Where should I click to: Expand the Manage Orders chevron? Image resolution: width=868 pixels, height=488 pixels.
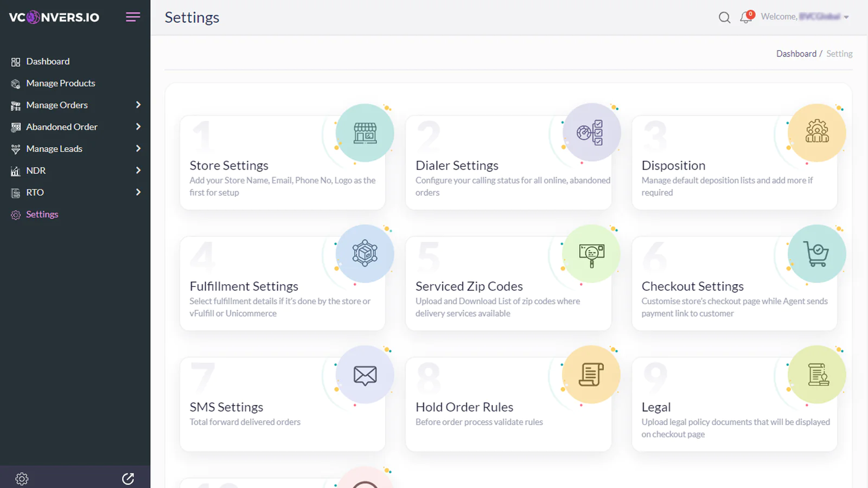pos(138,105)
